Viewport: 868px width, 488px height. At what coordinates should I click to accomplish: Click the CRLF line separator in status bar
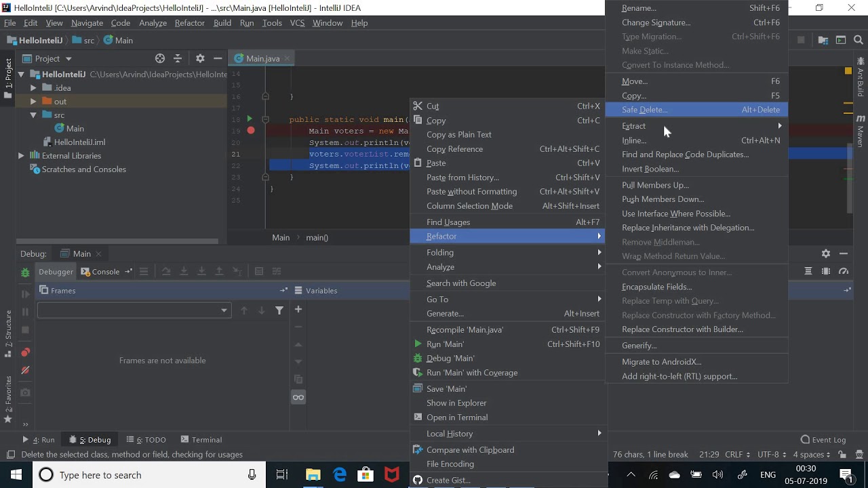pos(737,454)
